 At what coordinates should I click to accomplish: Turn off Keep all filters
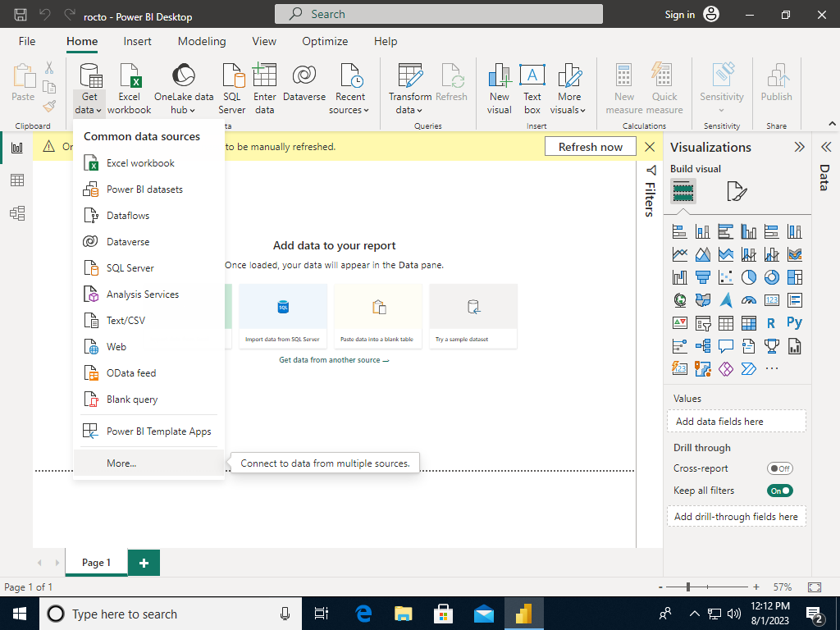coord(779,490)
